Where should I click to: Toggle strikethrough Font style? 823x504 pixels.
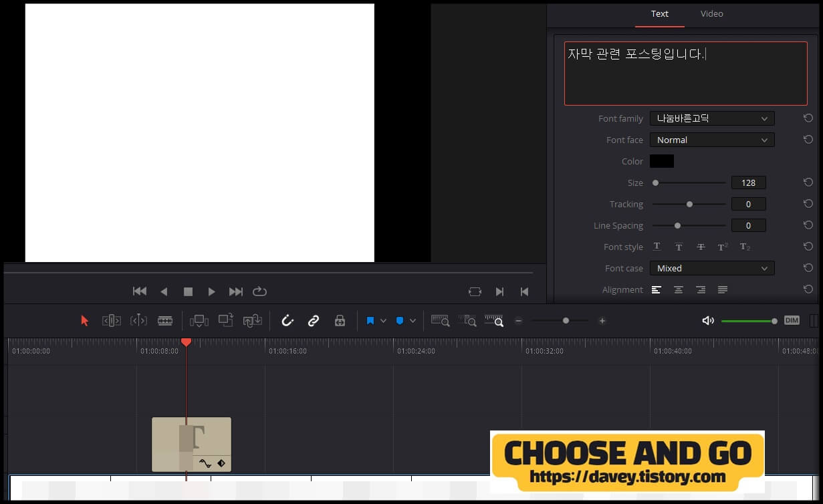(701, 247)
